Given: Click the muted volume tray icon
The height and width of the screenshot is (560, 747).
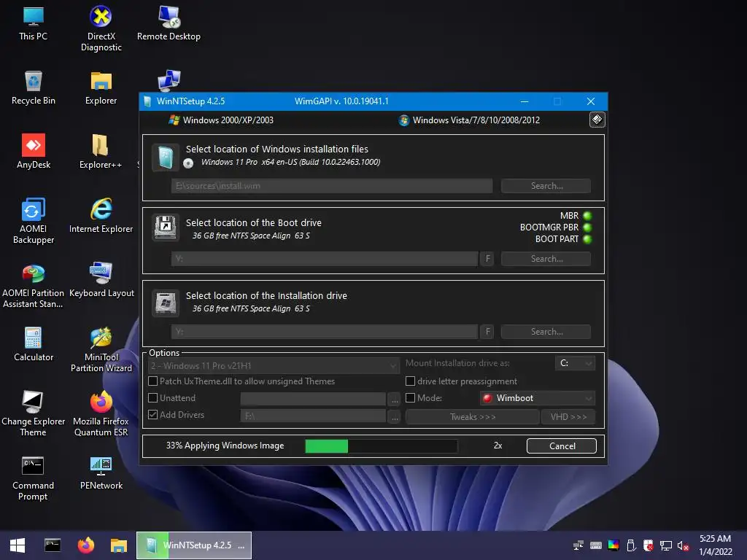Looking at the screenshot, I should pos(684,545).
